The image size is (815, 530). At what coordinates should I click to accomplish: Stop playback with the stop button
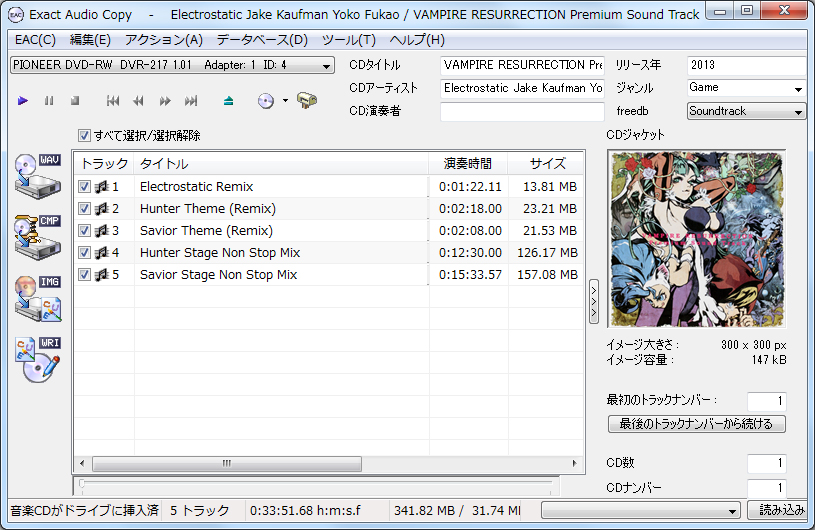pyautogui.click(x=75, y=101)
